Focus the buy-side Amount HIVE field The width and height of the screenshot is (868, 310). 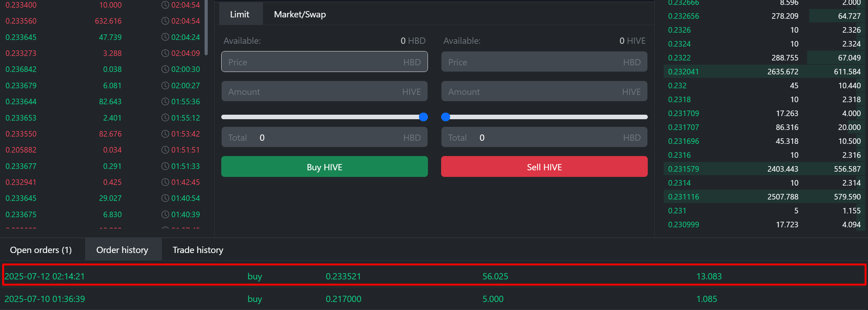click(324, 91)
